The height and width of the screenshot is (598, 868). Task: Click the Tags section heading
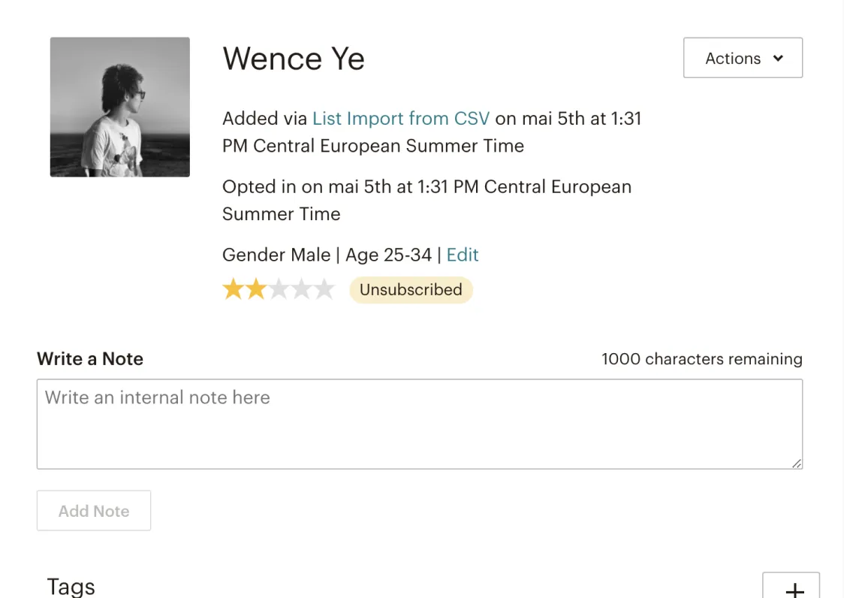(x=71, y=586)
